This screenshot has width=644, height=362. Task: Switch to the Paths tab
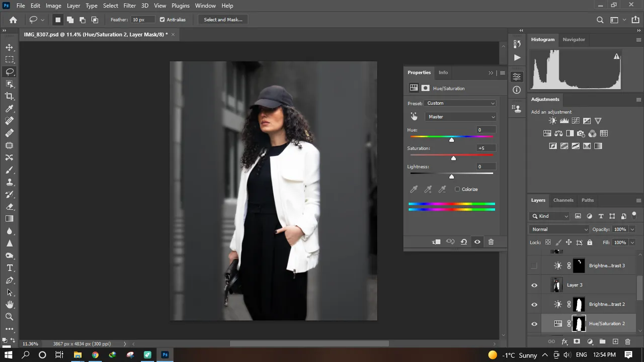pos(588,200)
